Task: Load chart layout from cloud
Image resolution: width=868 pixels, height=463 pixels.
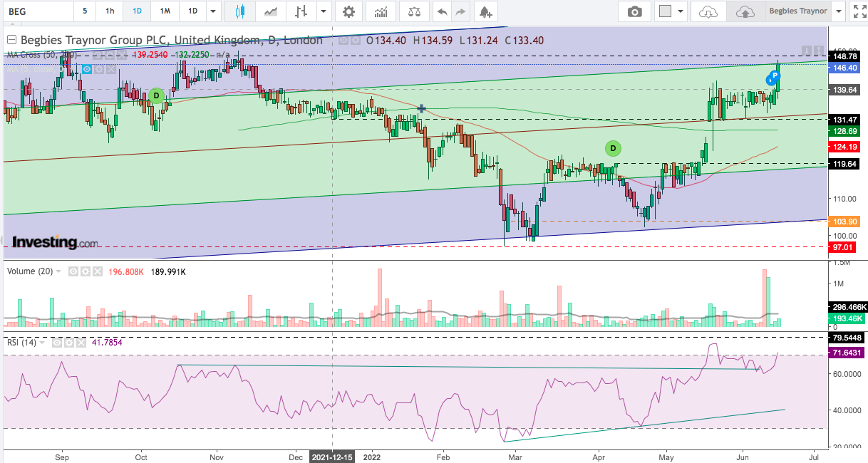Action: point(708,11)
